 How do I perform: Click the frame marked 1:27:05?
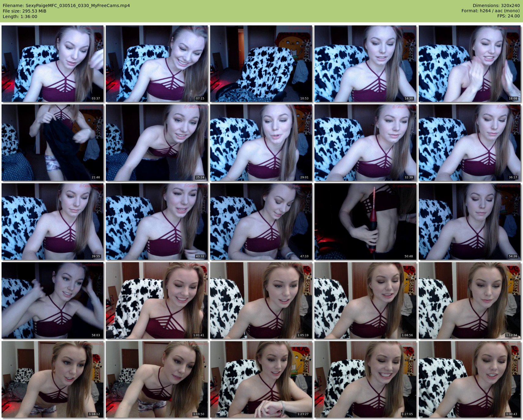365,379
